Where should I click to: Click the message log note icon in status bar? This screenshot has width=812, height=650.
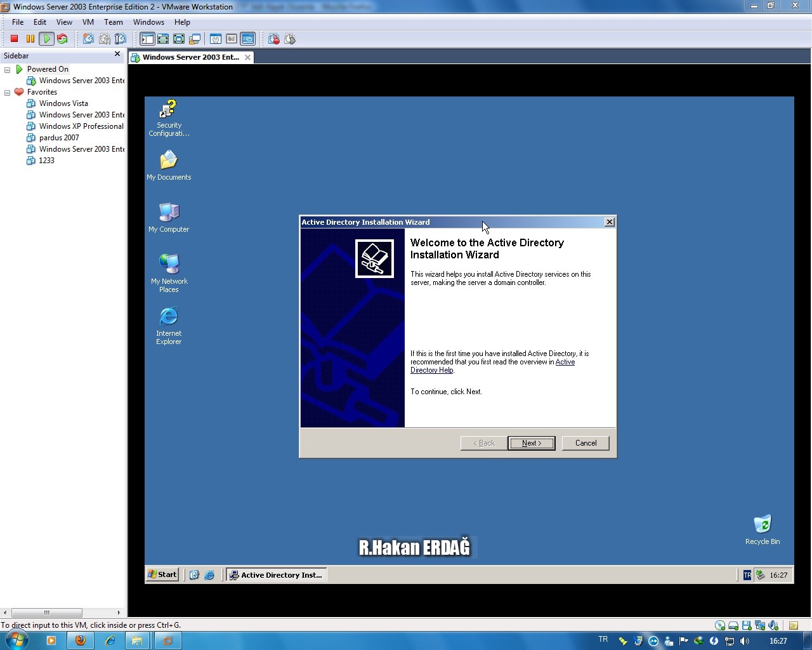point(794,625)
